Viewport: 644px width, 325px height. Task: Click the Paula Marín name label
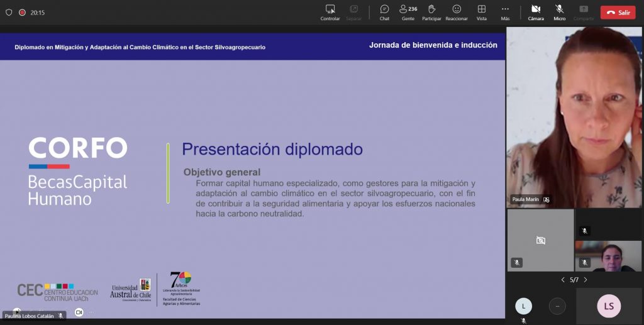coord(525,199)
